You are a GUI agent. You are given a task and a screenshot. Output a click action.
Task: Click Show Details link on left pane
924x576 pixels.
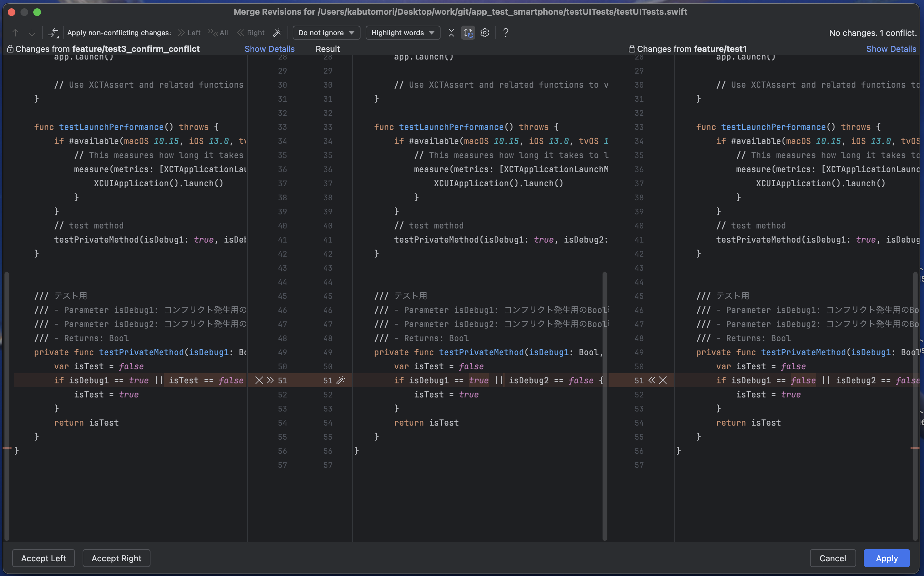click(x=269, y=49)
